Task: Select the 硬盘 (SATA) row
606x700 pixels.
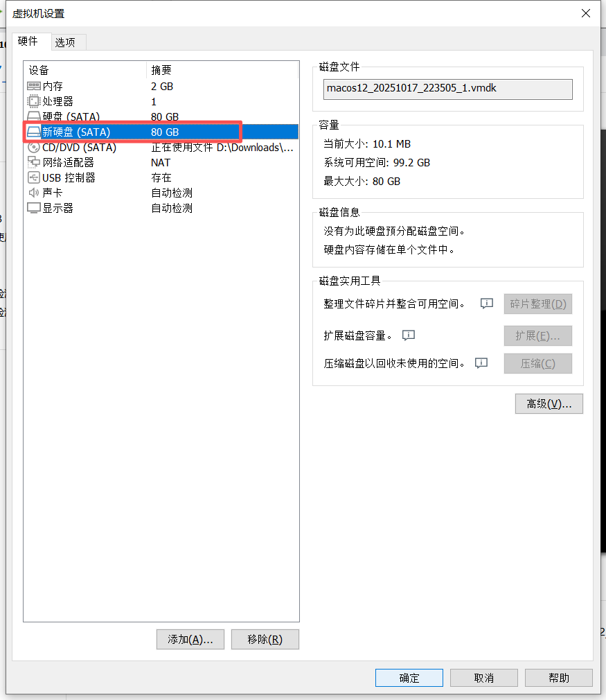Action: click(x=161, y=117)
